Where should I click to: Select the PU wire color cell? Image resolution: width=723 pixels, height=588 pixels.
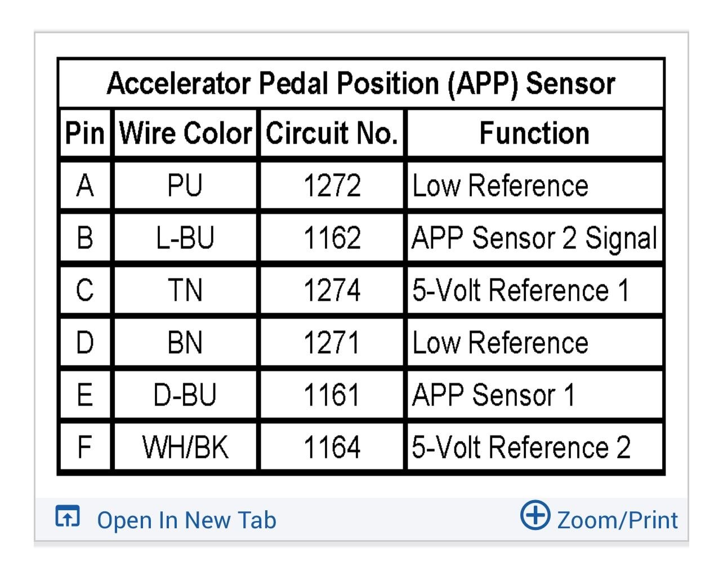coord(185,186)
